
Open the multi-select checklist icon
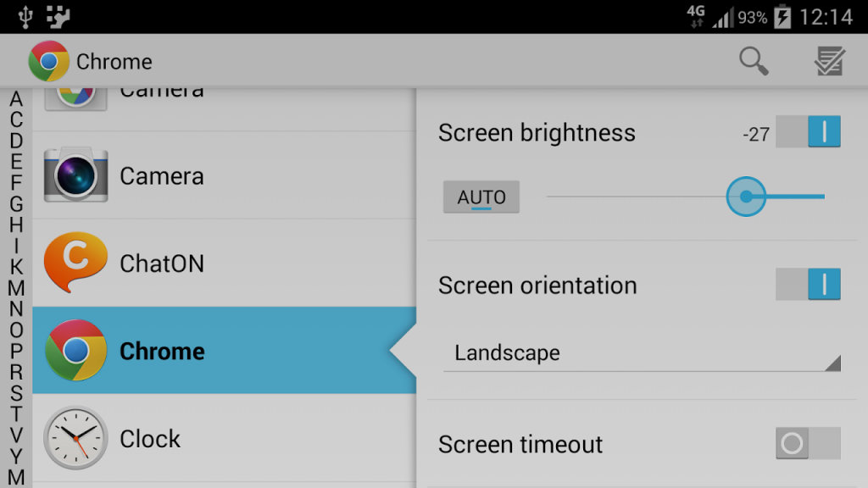[x=829, y=61]
